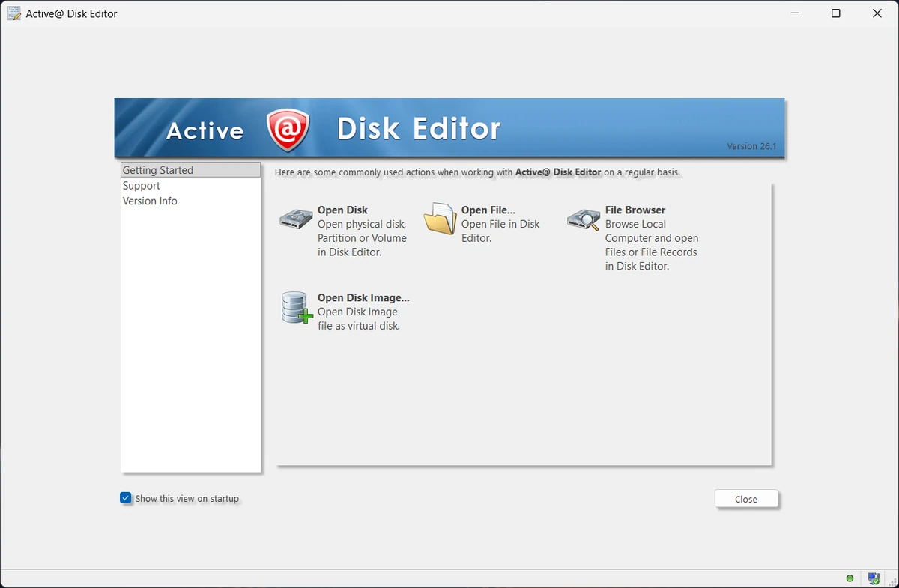Image resolution: width=899 pixels, height=588 pixels.
Task: Minimize the Active@ Disk Editor window
Action: click(795, 13)
